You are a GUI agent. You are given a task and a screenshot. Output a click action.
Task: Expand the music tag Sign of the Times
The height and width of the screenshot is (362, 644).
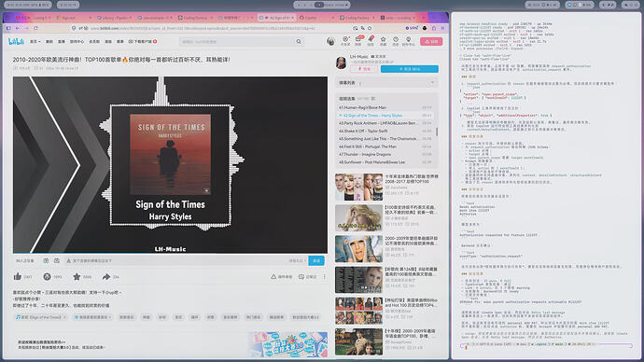[x=41, y=317]
